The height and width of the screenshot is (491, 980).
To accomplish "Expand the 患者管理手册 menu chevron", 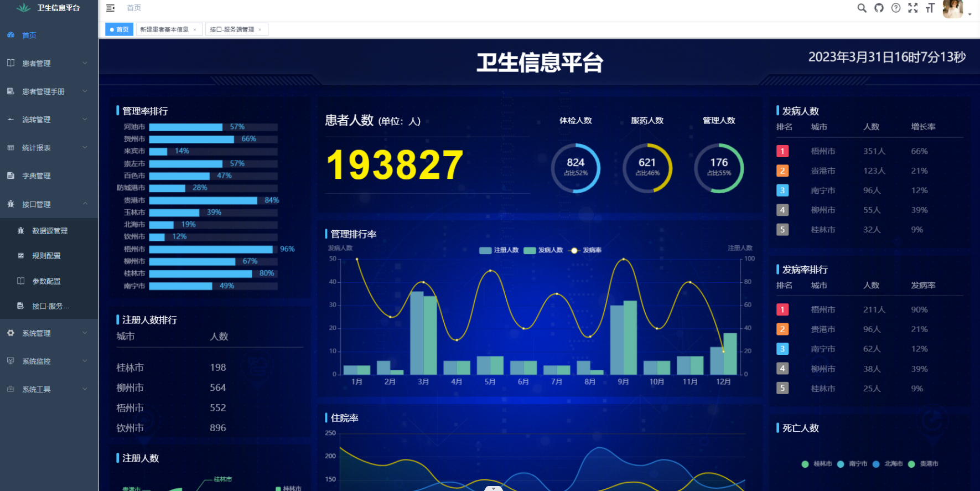I will pyautogui.click(x=85, y=91).
